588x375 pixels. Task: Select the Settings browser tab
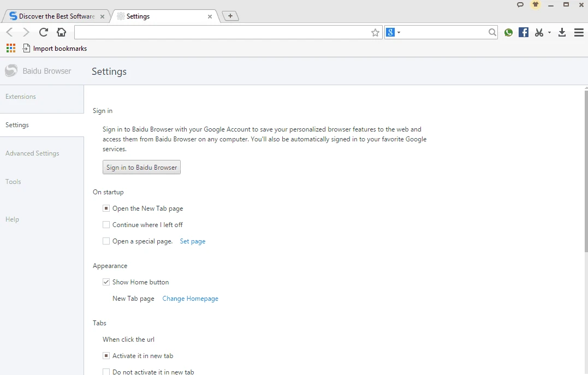[x=165, y=16]
